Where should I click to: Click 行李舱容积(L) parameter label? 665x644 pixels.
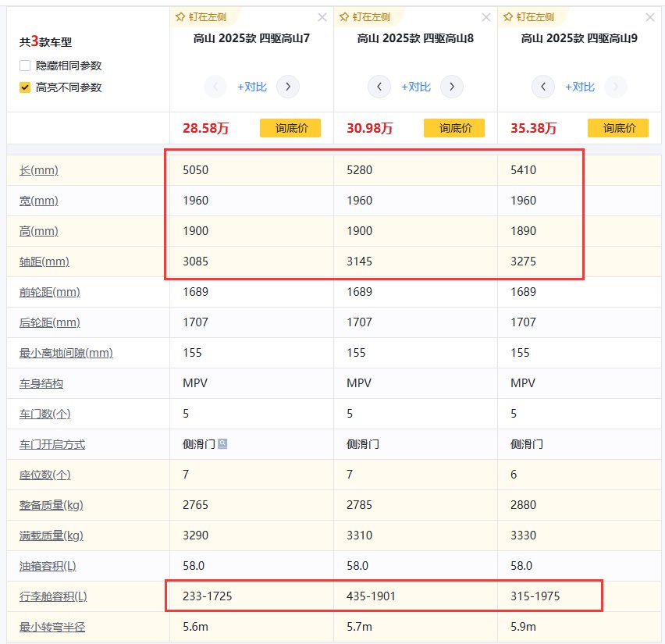[x=53, y=597]
